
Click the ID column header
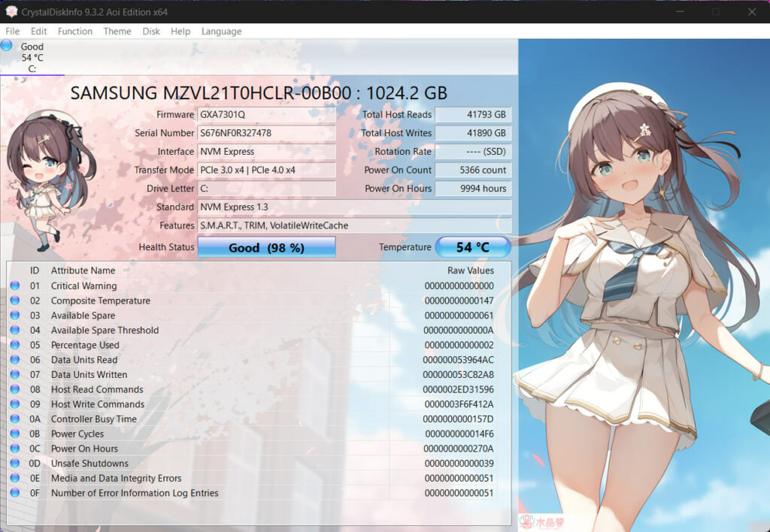coord(35,271)
